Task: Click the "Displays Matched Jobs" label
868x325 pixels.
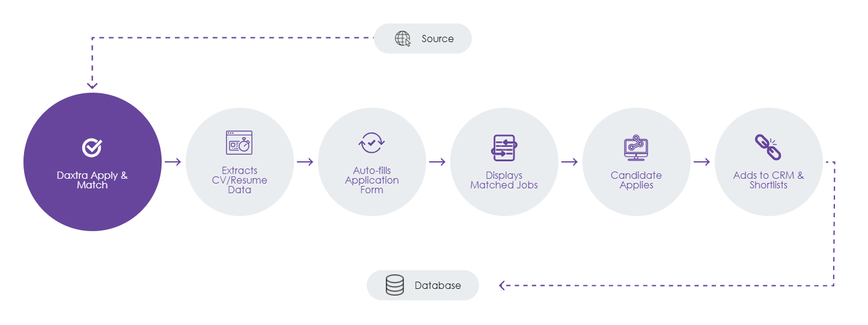Action: click(504, 180)
